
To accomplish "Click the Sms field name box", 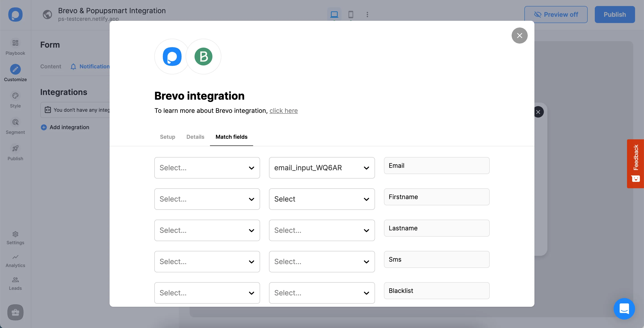I will tap(436, 259).
